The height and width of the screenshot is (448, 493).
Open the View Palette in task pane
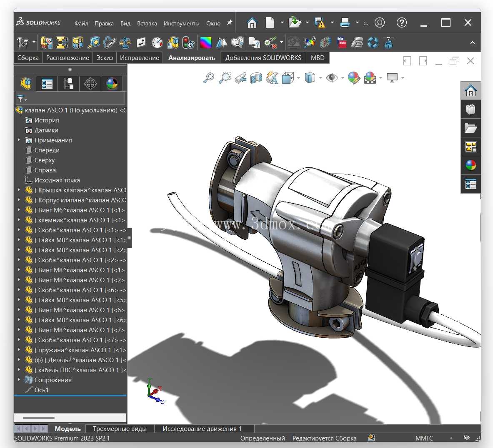click(470, 147)
